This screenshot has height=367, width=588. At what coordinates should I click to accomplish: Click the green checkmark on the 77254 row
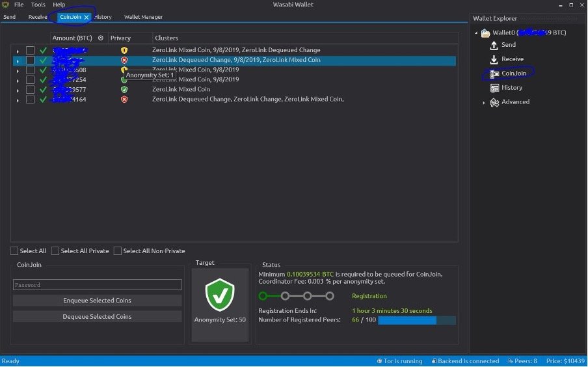click(43, 79)
